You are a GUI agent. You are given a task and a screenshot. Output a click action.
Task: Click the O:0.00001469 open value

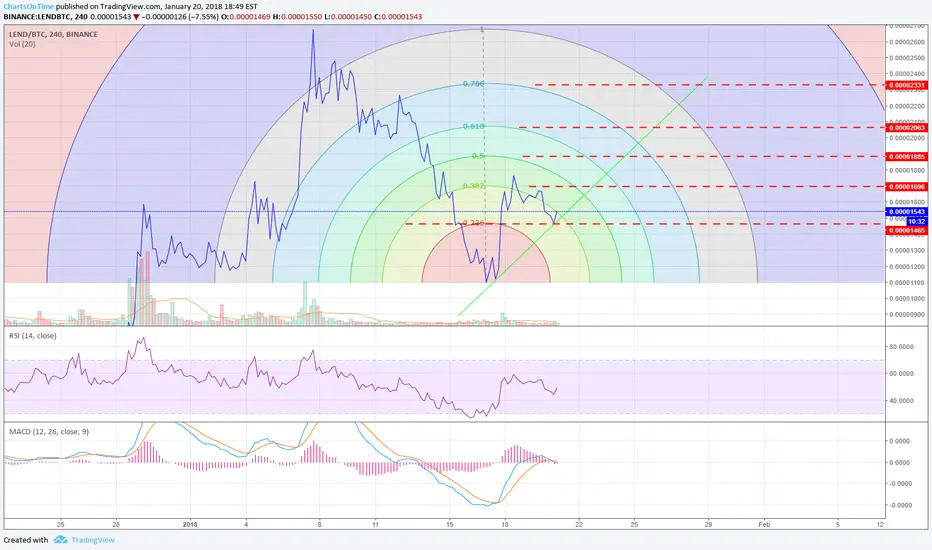[245, 17]
